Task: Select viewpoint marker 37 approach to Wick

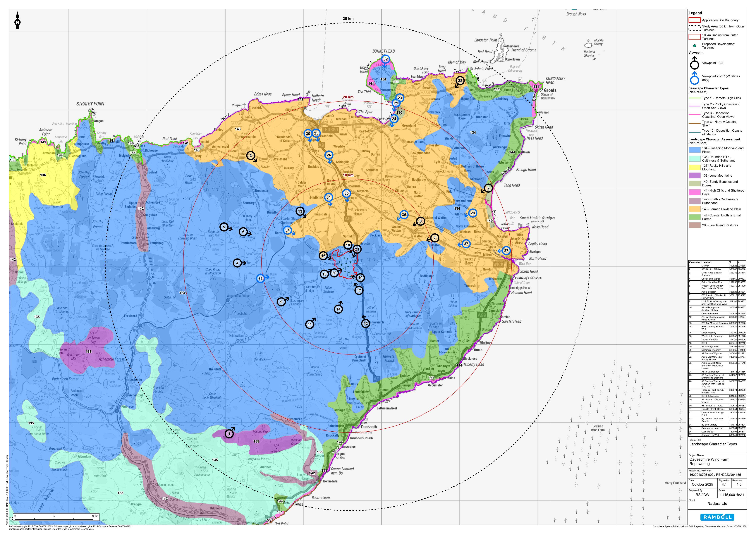Action: pos(466,244)
